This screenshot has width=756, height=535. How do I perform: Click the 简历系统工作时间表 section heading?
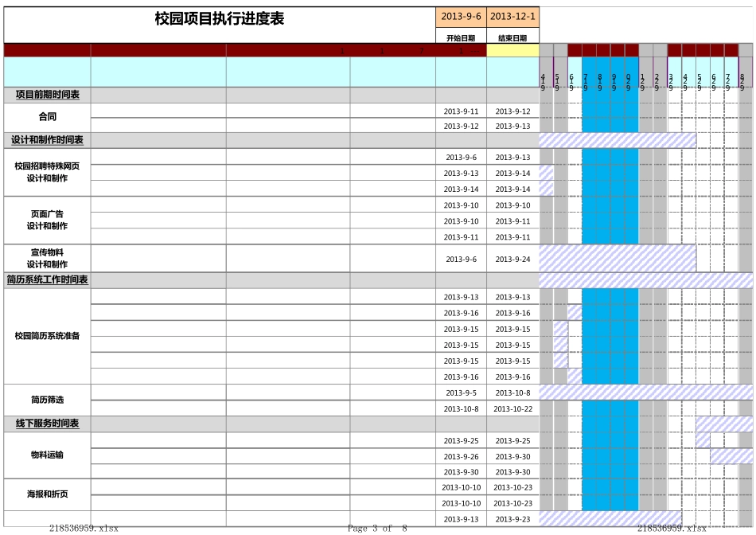tap(47, 279)
